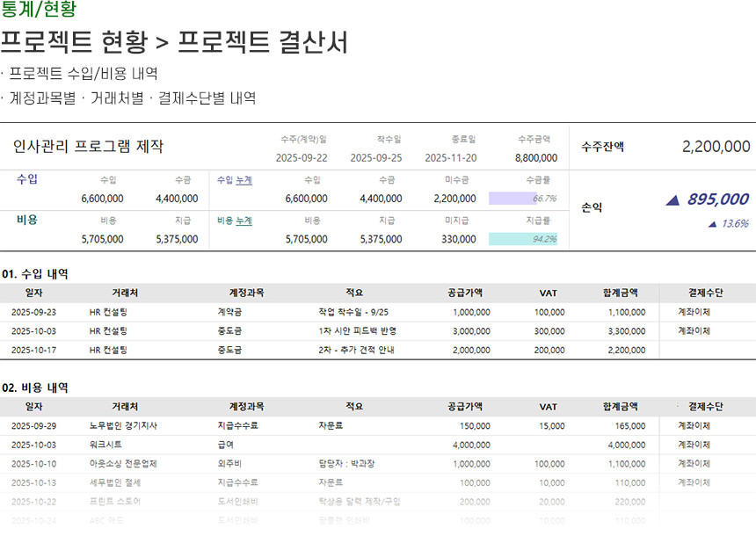This screenshot has width=756, height=536.
Task: Click the 01. 수입 내역 section heading
Action: (35, 273)
